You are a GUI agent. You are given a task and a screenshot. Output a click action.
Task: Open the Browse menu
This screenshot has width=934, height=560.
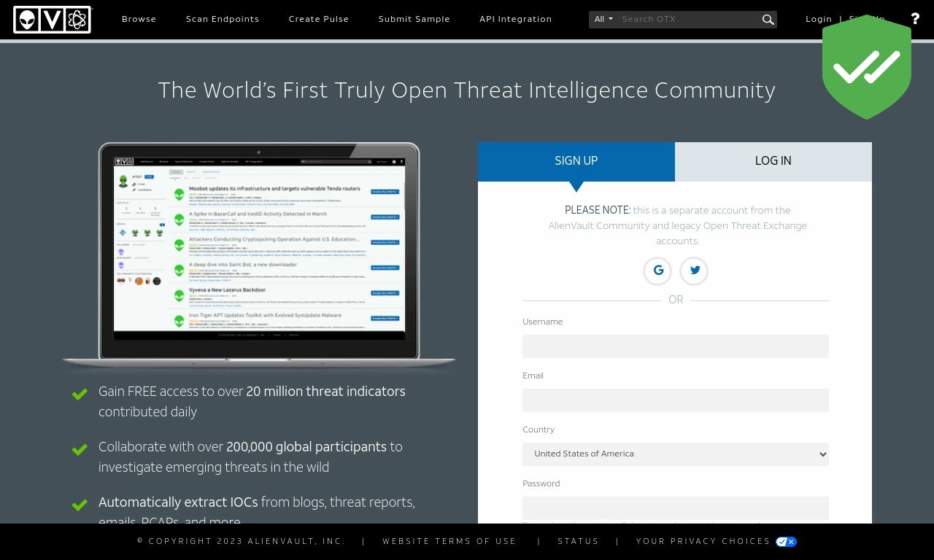139,19
